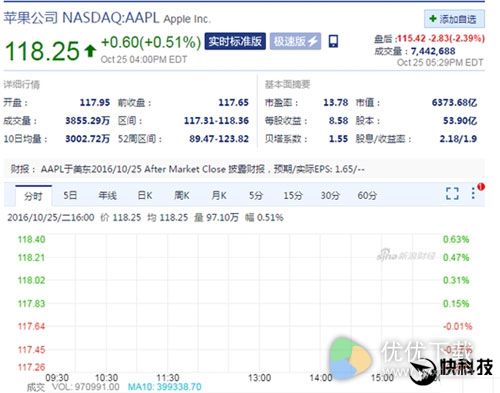Viewport: 500px width, 393px height.
Task: Open the 年线 chart tab
Action: coord(108,195)
